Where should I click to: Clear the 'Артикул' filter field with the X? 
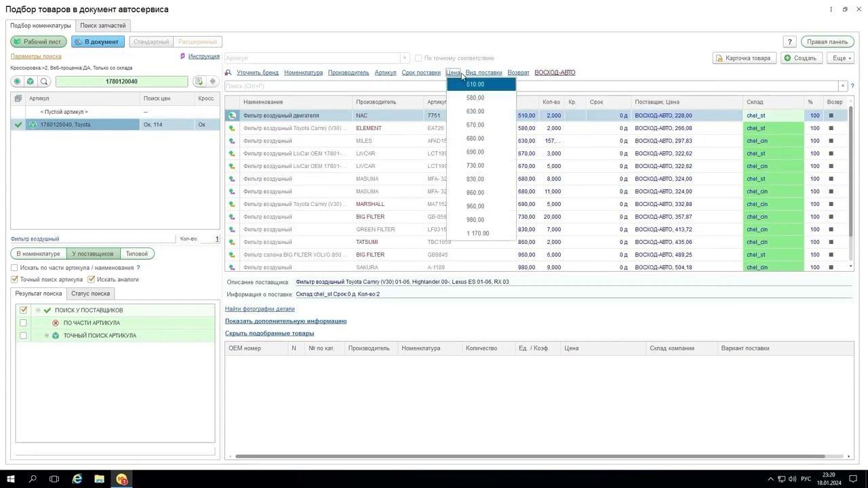pos(405,58)
